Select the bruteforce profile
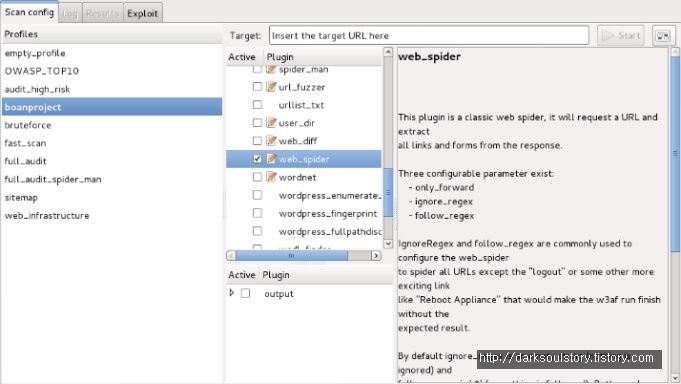The width and height of the screenshot is (681, 384). point(112,125)
